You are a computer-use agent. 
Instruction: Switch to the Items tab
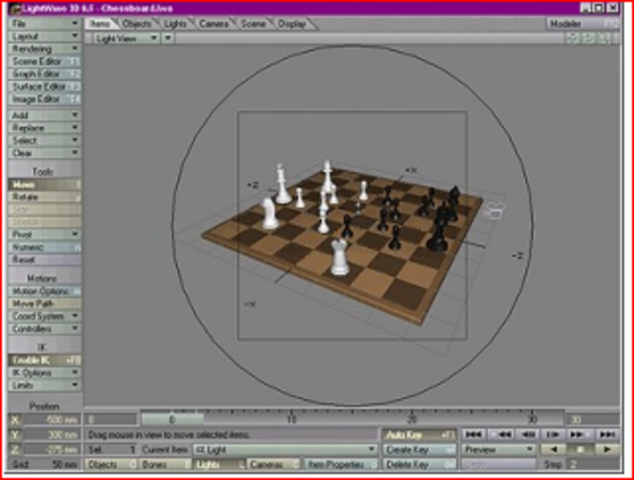tap(99, 24)
